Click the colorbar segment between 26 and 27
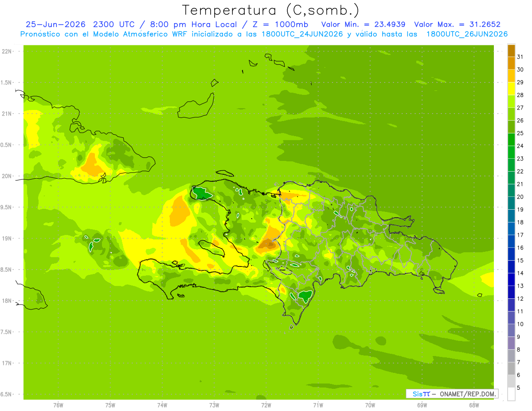Viewport: 532px width, 411px height. tap(511, 114)
